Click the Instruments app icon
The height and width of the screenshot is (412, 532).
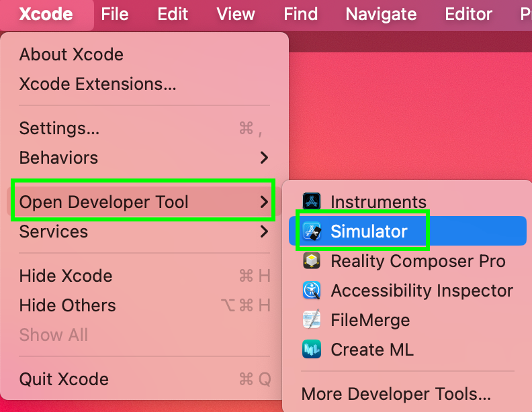click(x=312, y=201)
